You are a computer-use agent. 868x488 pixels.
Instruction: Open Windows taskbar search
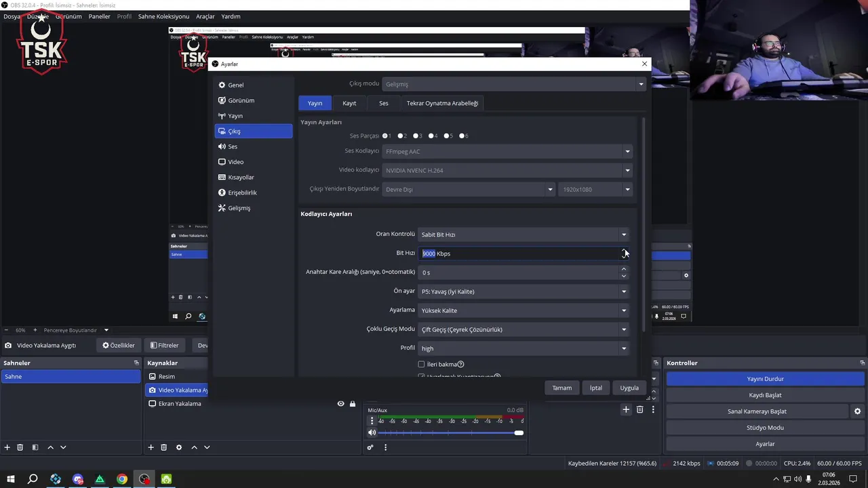click(33, 479)
